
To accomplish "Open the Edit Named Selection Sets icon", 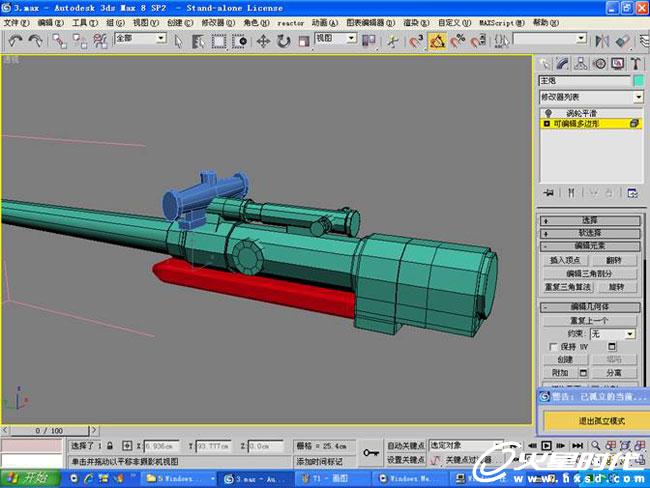I will pos(502,41).
